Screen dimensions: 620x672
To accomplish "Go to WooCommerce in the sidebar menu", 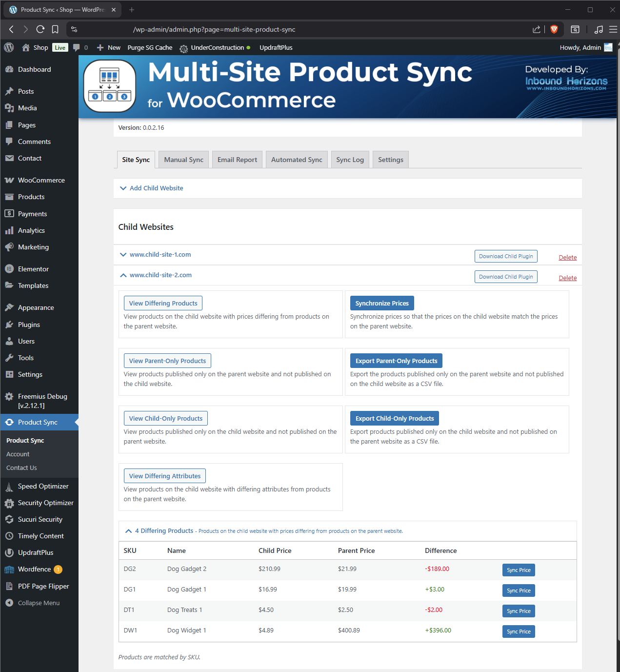I will [41, 180].
